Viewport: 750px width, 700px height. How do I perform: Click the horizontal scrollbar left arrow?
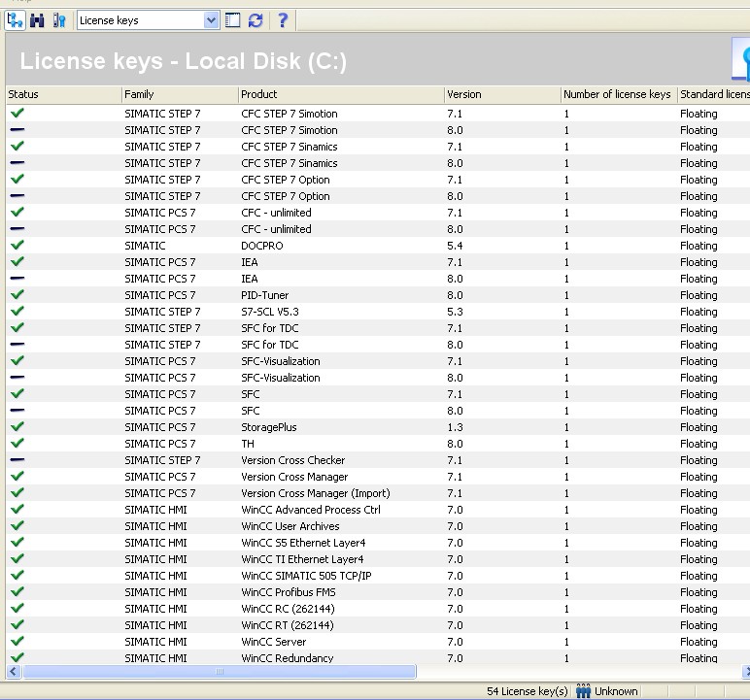(x=14, y=671)
